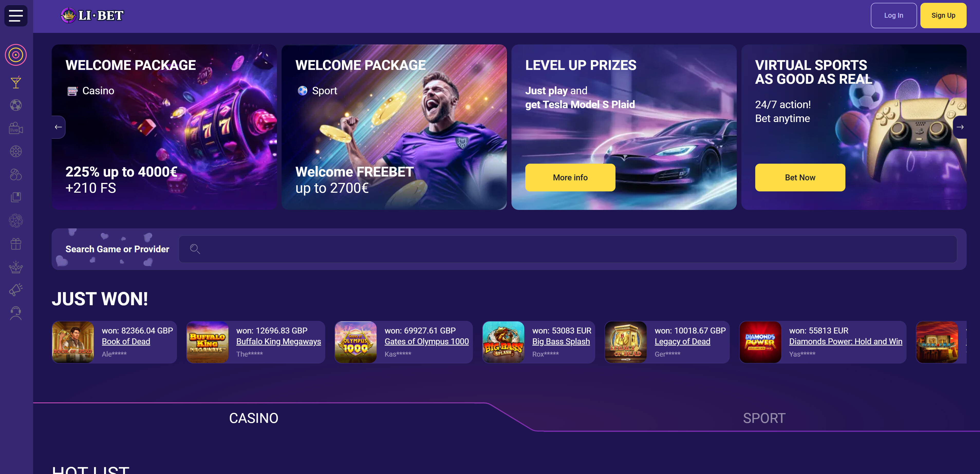This screenshot has width=980, height=474.
Task: Click the cocktail glass sidebar icon
Action: click(16, 82)
